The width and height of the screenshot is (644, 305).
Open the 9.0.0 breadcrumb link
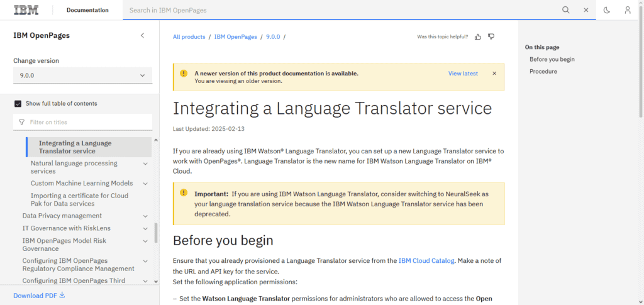(x=273, y=37)
